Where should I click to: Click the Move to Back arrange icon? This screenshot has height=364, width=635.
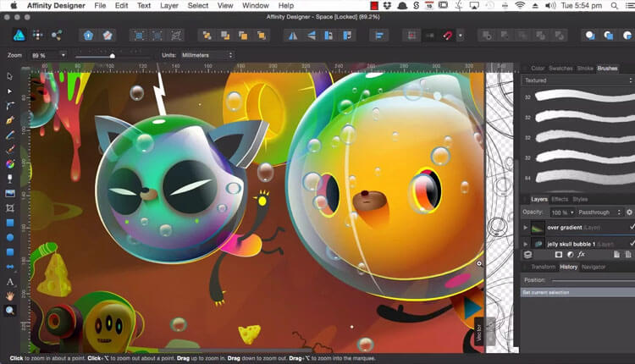(207, 36)
